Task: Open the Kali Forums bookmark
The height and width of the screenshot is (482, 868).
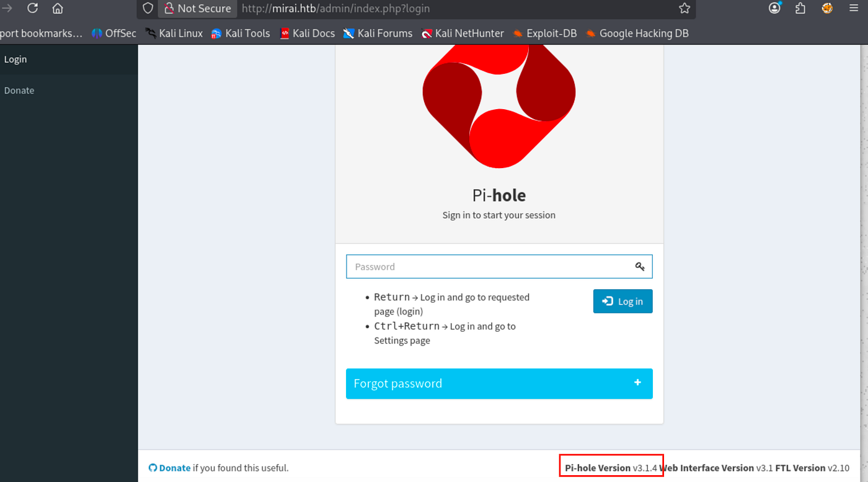Action: [x=378, y=33]
